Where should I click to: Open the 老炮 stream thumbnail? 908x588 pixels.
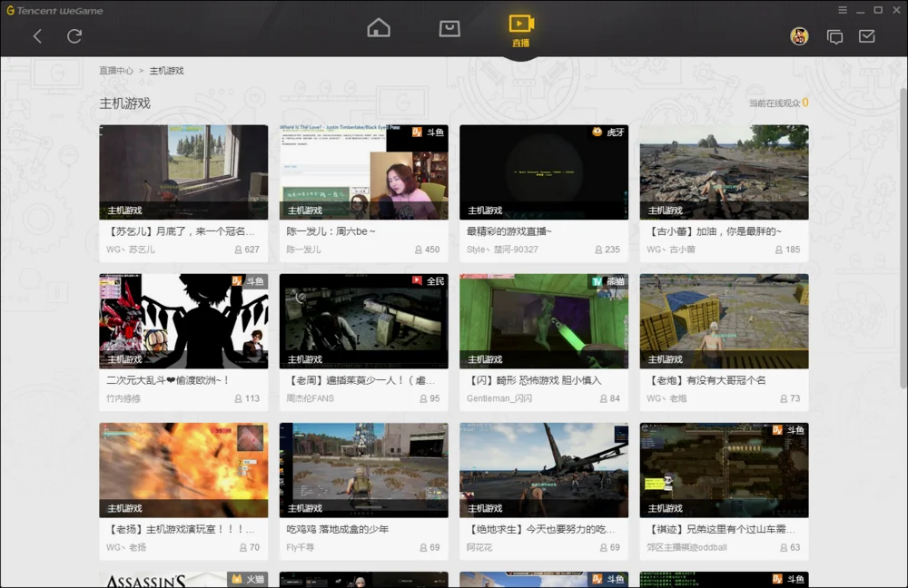724,321
